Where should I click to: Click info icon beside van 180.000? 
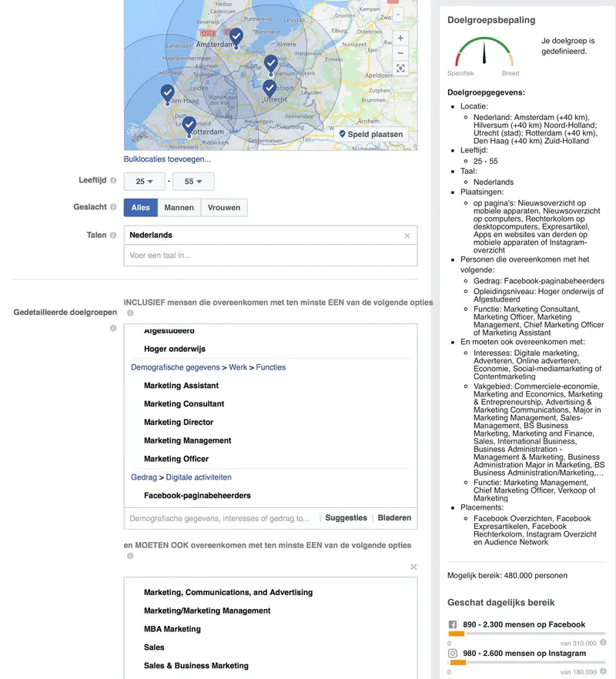click(603, 671)
